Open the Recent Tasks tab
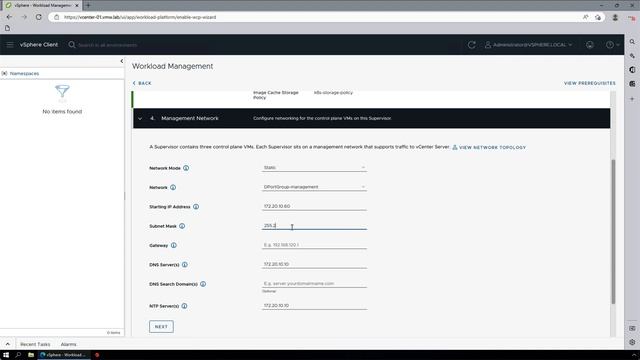The image size is (640, 360). tap(35, 344)
